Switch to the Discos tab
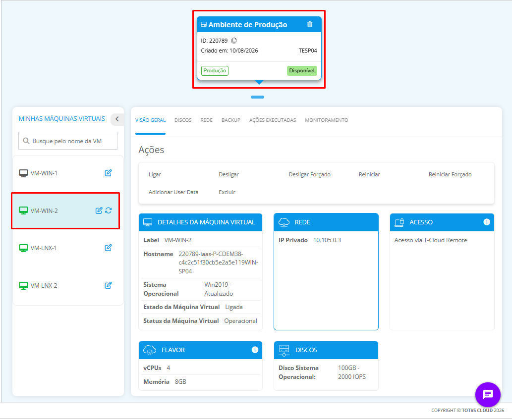Screen dimensions: 512x420 point(183,120)
